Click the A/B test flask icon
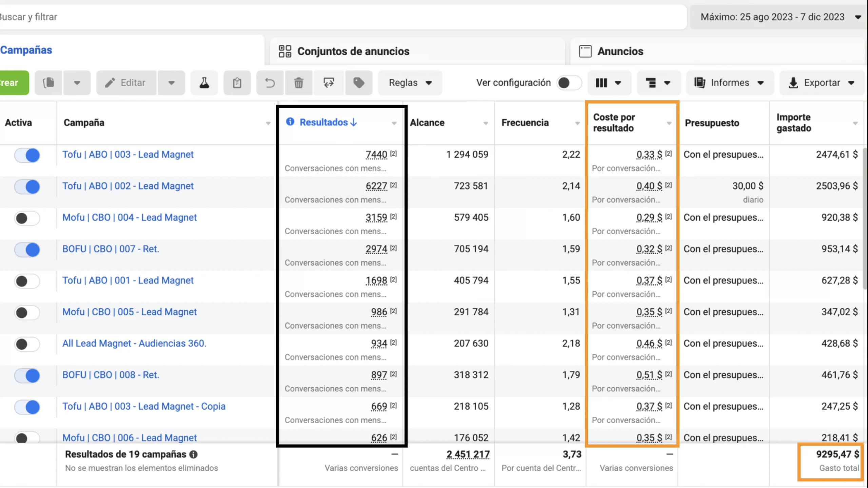868x488 pixels. (x=204, y=83)
